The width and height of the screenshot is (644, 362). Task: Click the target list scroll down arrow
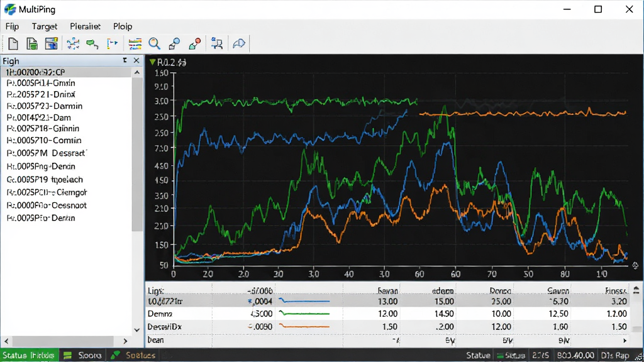(137, 330)
